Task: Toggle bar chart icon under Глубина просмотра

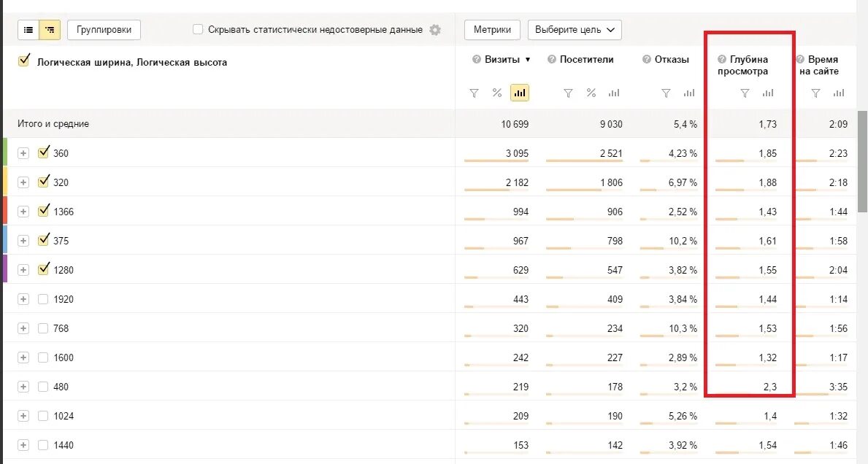Action: 768,93
